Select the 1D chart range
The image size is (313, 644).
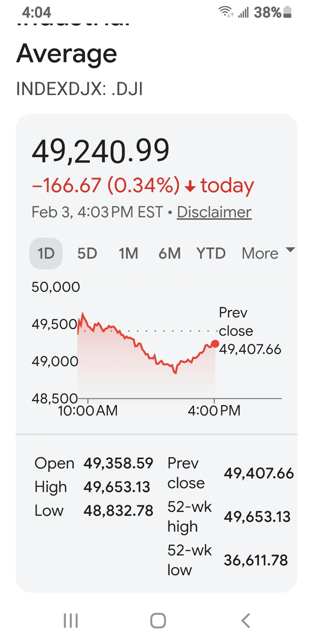click(x=46, y=253)
